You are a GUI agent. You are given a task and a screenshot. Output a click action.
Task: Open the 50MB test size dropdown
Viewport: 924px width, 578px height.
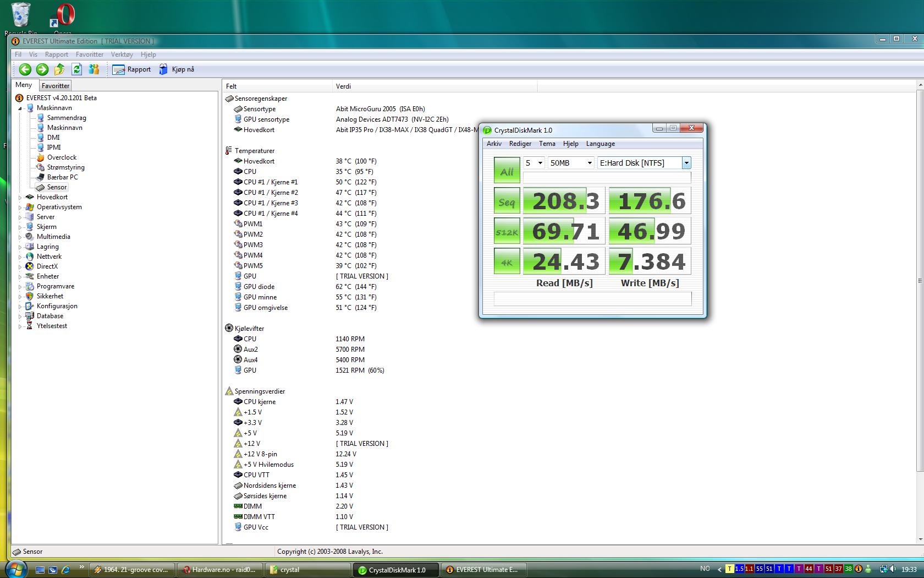click(571, 163)
